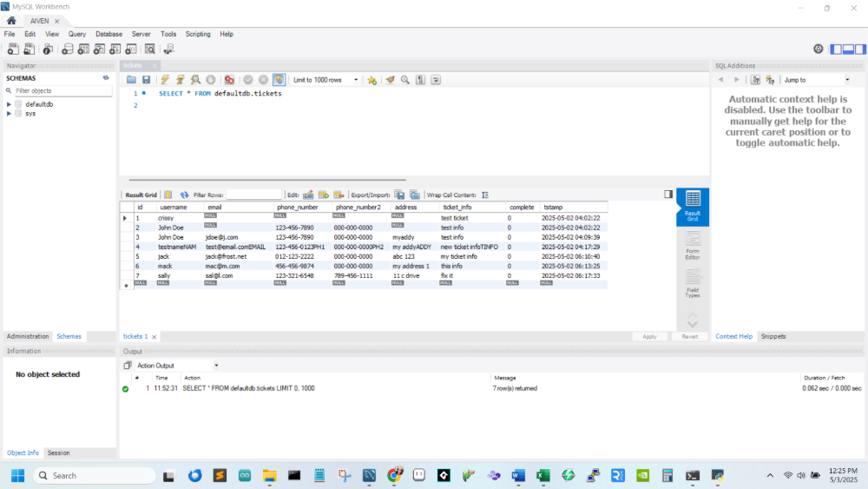Toggle word wrapping in the editor
Viewport: 868px width, 489px height.
(437, 80)
